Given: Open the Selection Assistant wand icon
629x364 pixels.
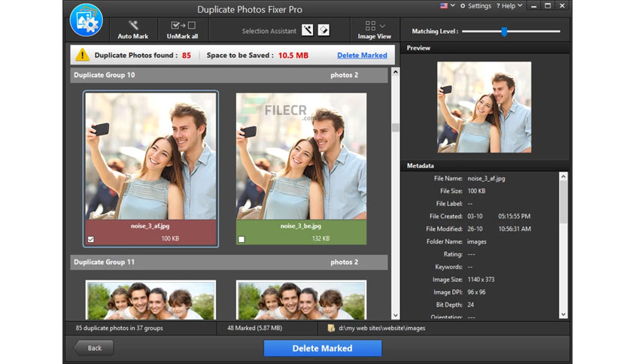Looking at the screenshot, I should click(x=307, y=30).
